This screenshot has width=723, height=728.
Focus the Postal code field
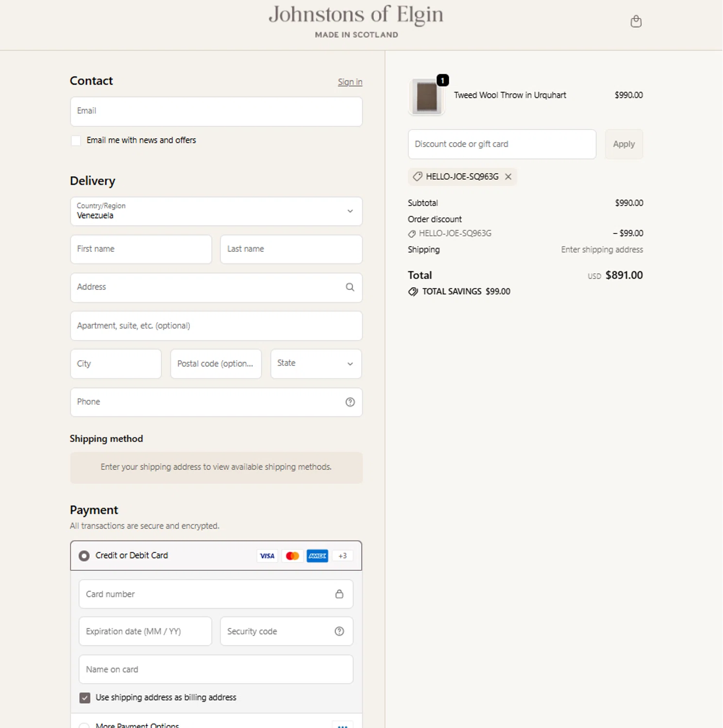coord(216,364)
